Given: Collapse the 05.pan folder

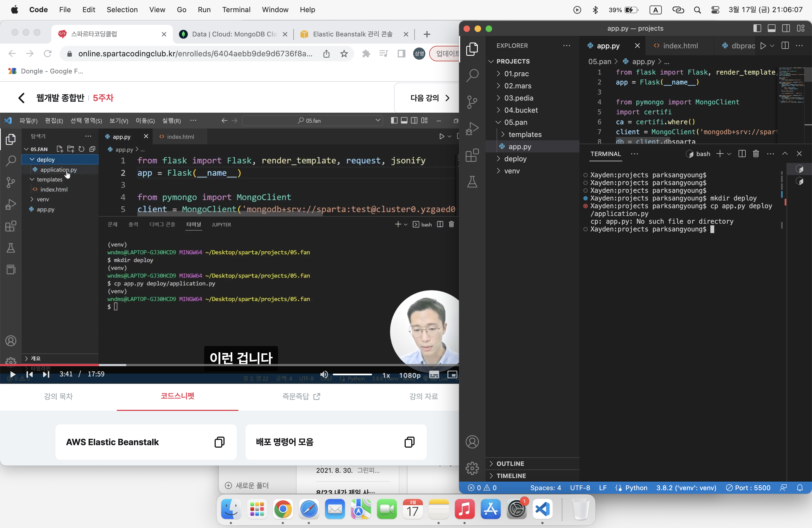Looking at the screenshot, I should (516, 122).
